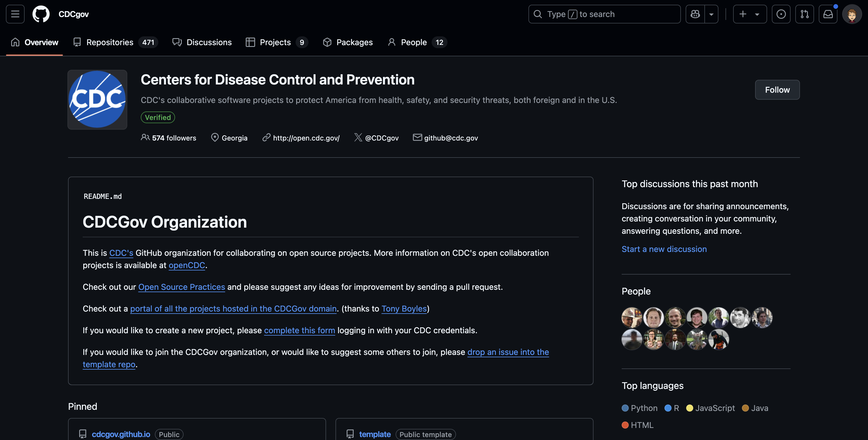The image size is (868, 440).
Task: Open the Packages tab
Action: pos(348,43)
